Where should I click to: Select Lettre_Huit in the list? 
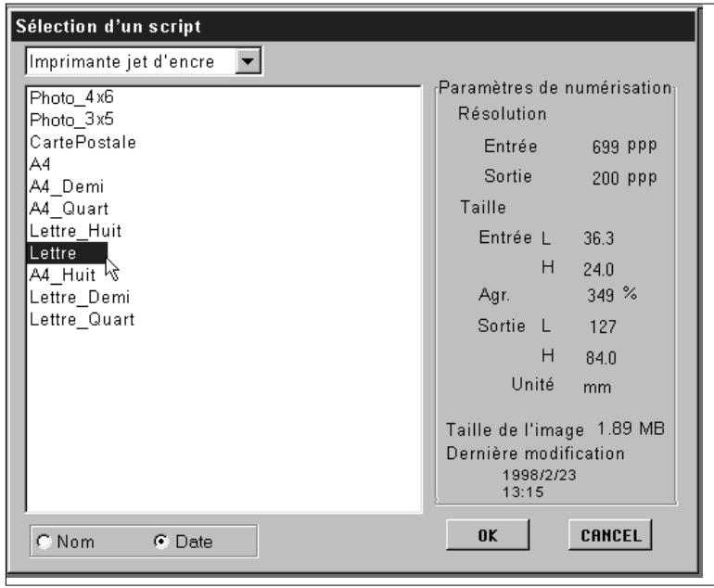pyautogui.click(x=75, y=231)
